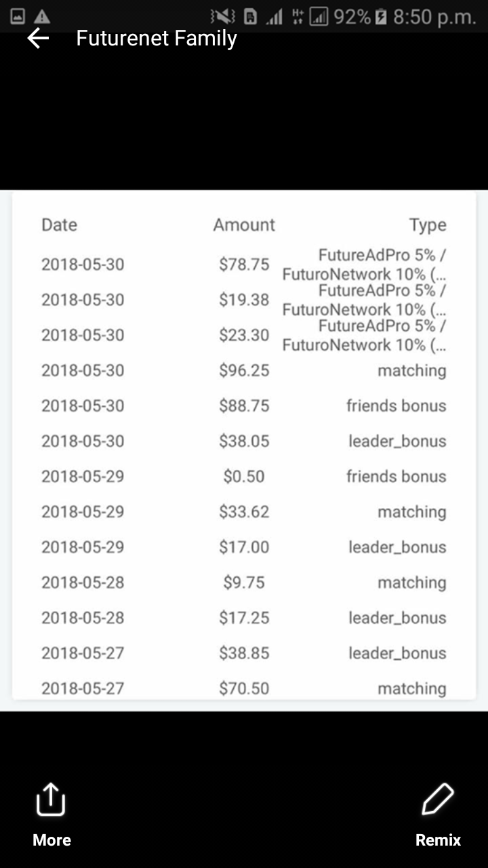The image size is (488, 868).
Task: Select the $78.75 FutureAdPro entry
Action: (244, 264)
